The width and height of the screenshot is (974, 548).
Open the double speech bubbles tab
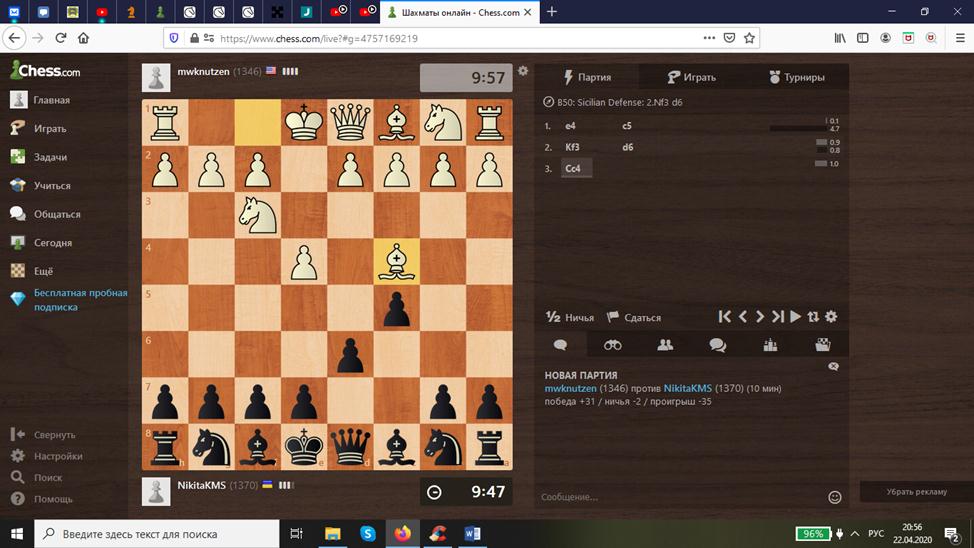click(x=717, y=345)
